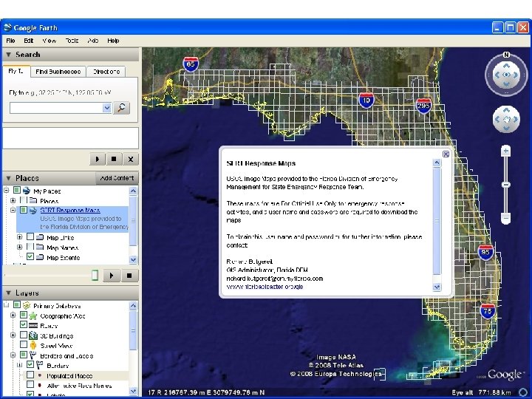The height and width of the screenshot is (399, 532).
Task: Collapse the Places panel triangle
Action: pyautogui.click(x=8, y=178)
